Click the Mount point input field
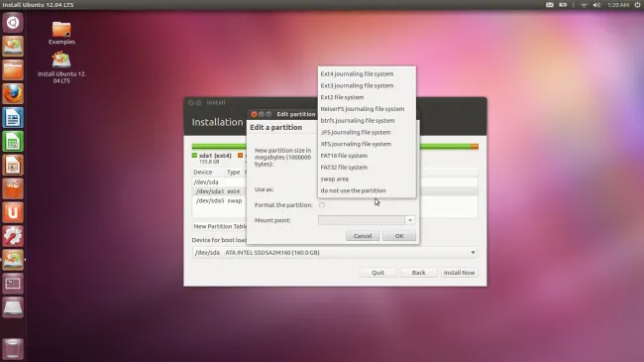Image resolution: width=644 pixels, height=362 pixels. point(362,220)
